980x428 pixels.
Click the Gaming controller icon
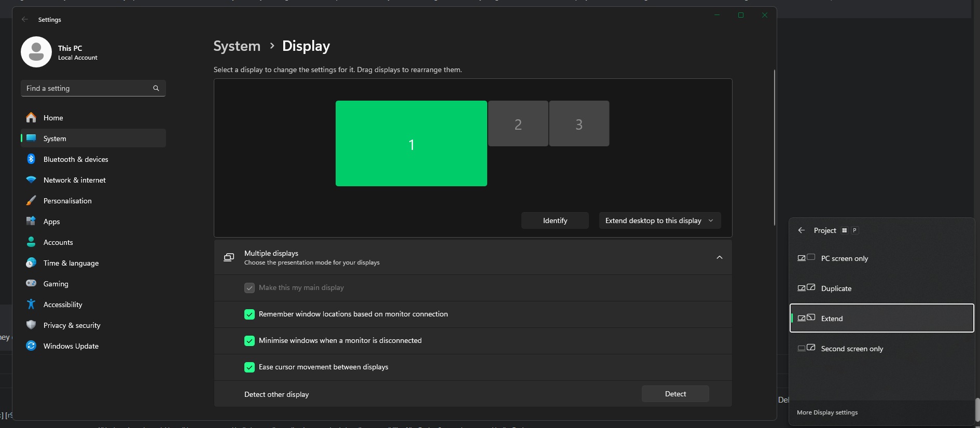point(31,283)
